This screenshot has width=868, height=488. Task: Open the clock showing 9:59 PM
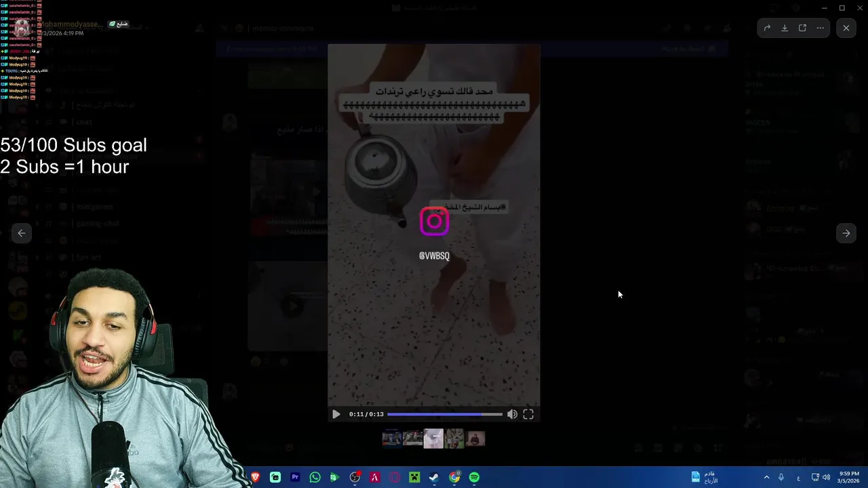pos(849,477)
